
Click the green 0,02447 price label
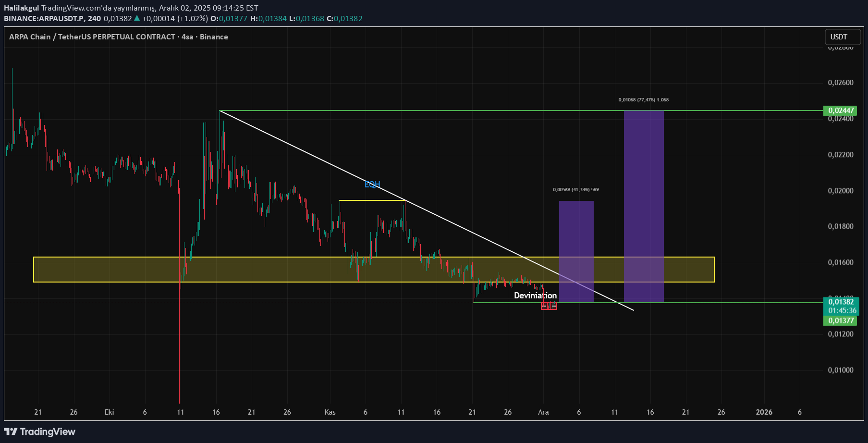(841, 111)
